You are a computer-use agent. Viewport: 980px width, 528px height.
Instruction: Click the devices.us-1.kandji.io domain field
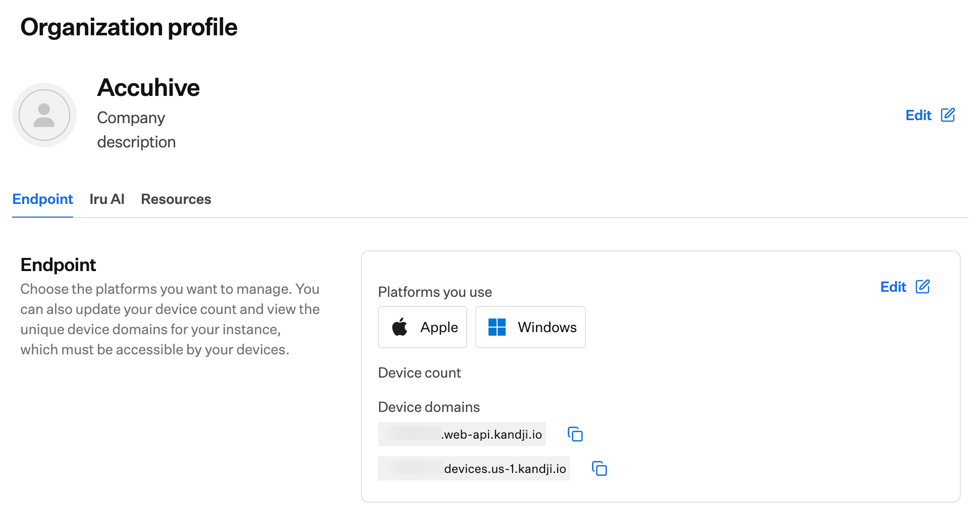pos(473,468)
